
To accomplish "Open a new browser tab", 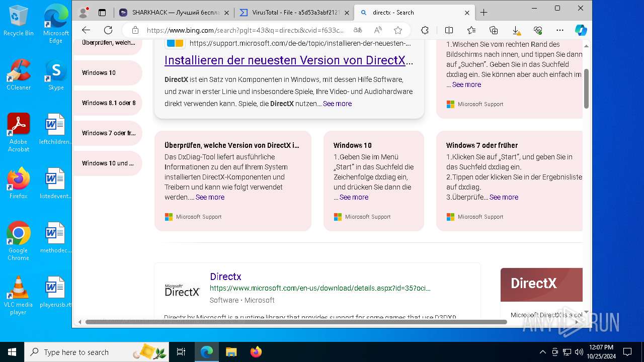I will click(484, 13).
